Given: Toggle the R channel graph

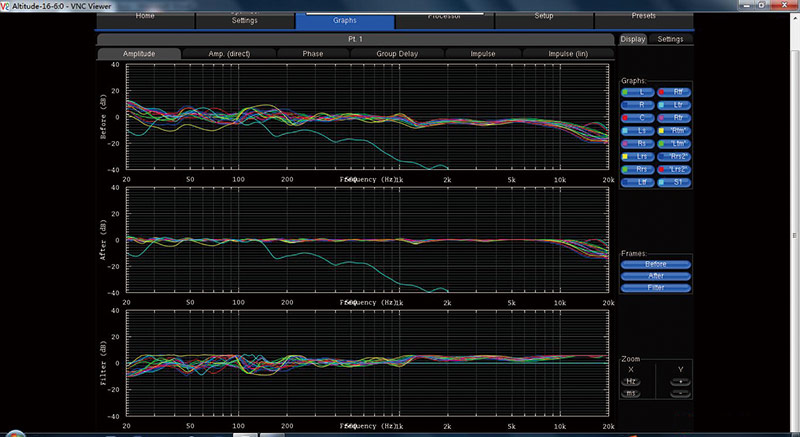Looking at the screenshot, I should 638,105.
